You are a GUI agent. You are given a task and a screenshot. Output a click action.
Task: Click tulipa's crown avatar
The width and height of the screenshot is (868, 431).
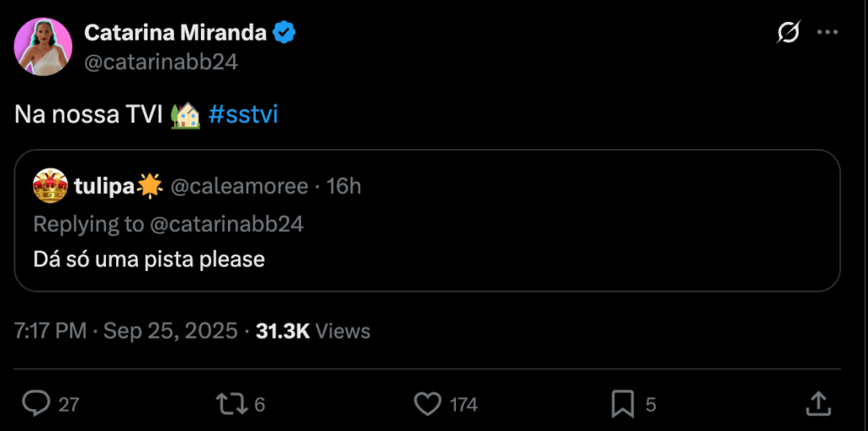point(50,185)
